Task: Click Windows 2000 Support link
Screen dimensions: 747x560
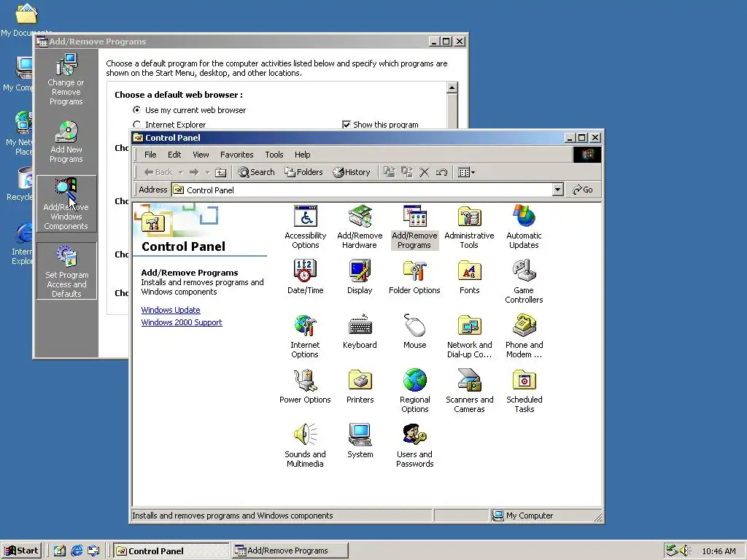Action: (x=182, y=322)
